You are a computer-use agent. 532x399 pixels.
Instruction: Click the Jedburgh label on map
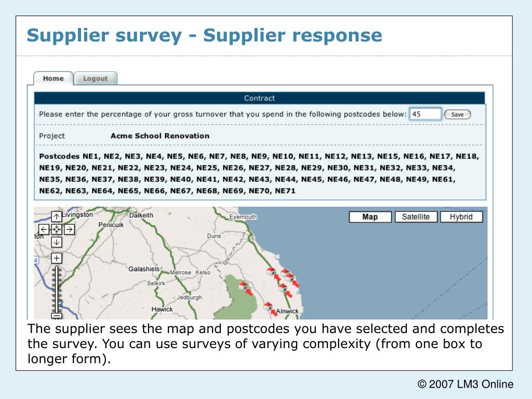click(x=189, y=297)
